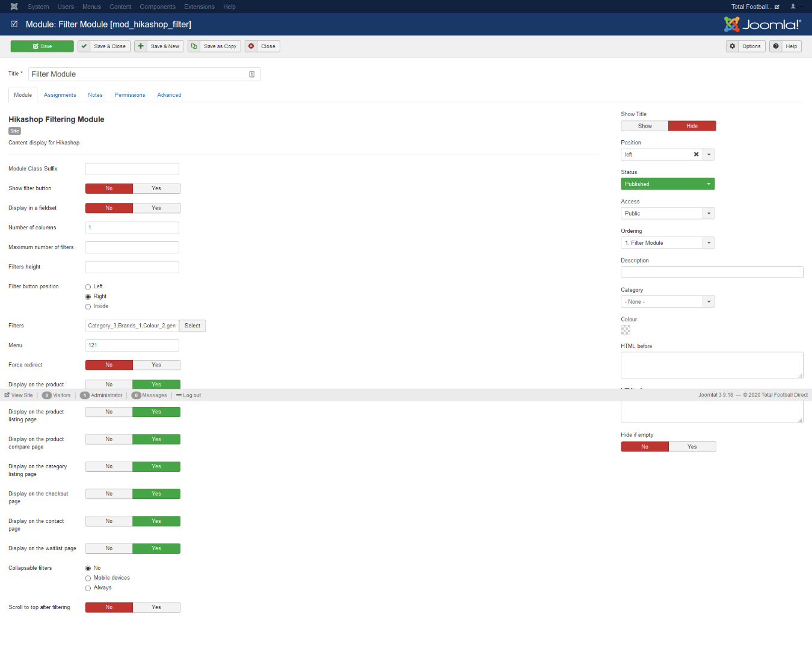The width and height of the screenshot is (812, 650).
Task: Select Always for Collapsable filters
Action: pos(88,588)
